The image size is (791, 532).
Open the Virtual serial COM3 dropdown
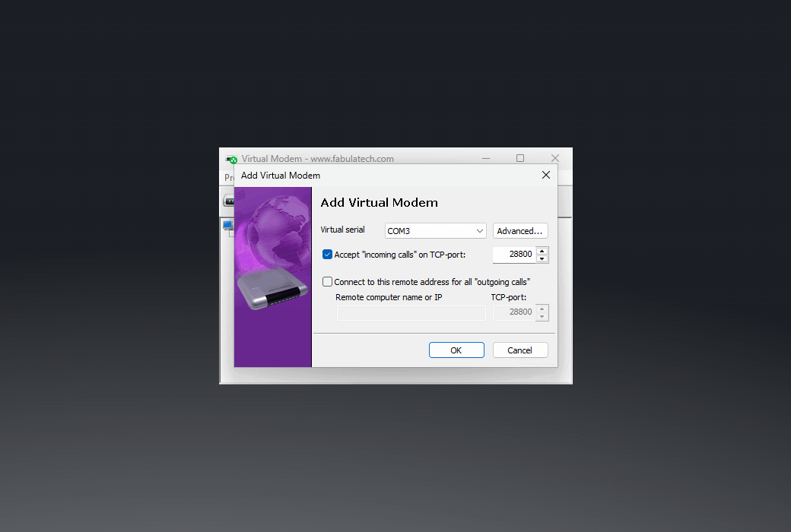436,231
